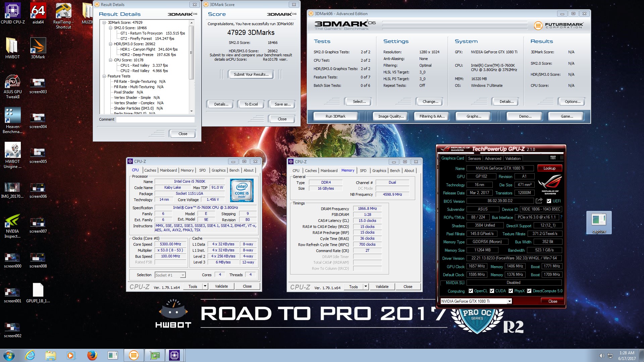Open the HWBOT Unigine desktop icon
Screen dimensions: 644x362
tap(12, 156)
